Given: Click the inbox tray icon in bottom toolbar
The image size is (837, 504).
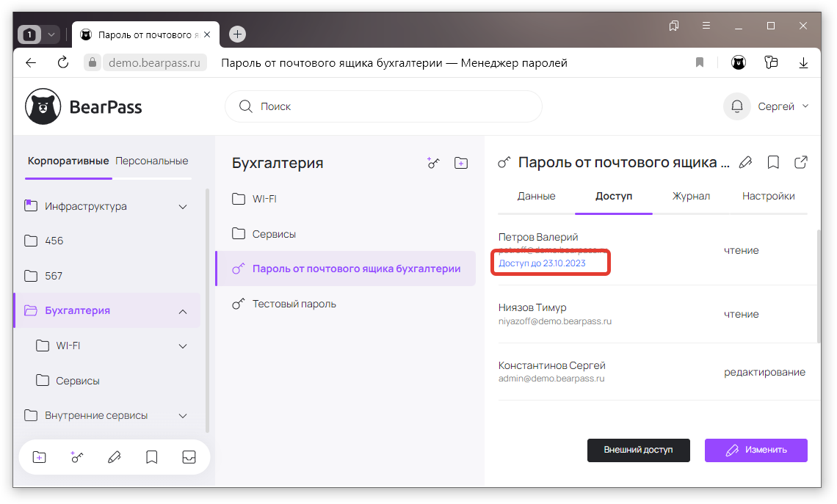Looking at the screenshot, I should coord(189,457).
